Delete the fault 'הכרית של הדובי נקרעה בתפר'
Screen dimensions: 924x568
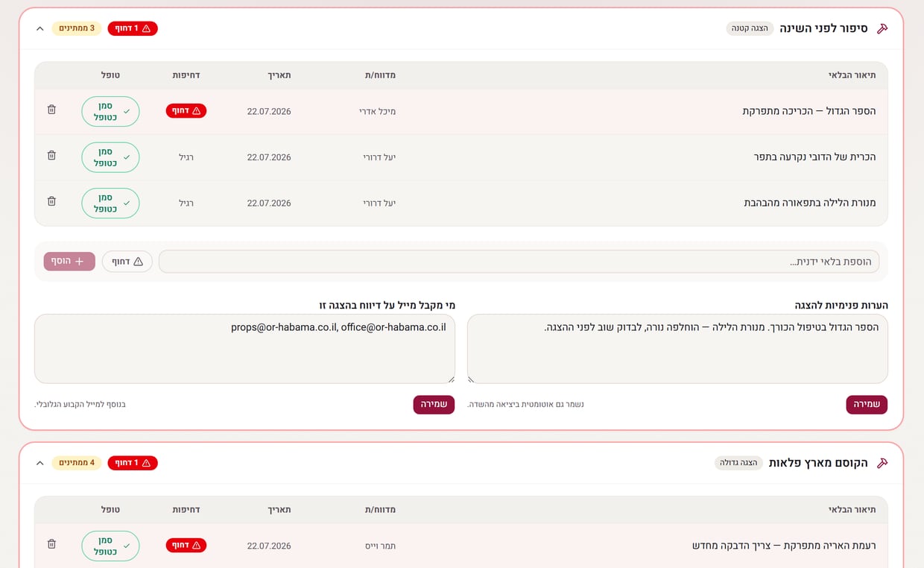(x=51, y=156)
